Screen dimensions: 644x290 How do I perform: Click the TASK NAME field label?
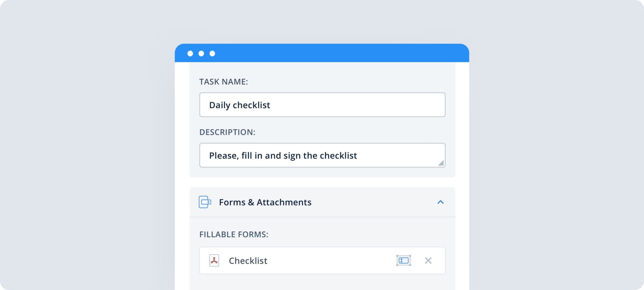point(224,81)
